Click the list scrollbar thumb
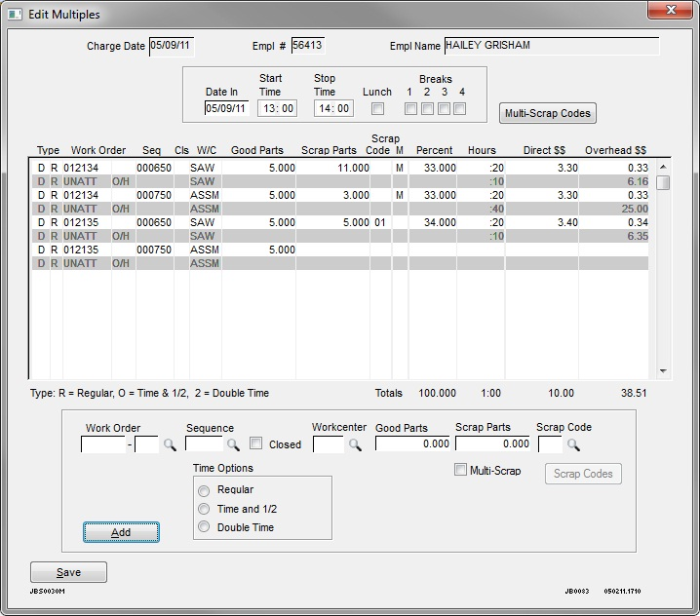 [x=663, y=183]
